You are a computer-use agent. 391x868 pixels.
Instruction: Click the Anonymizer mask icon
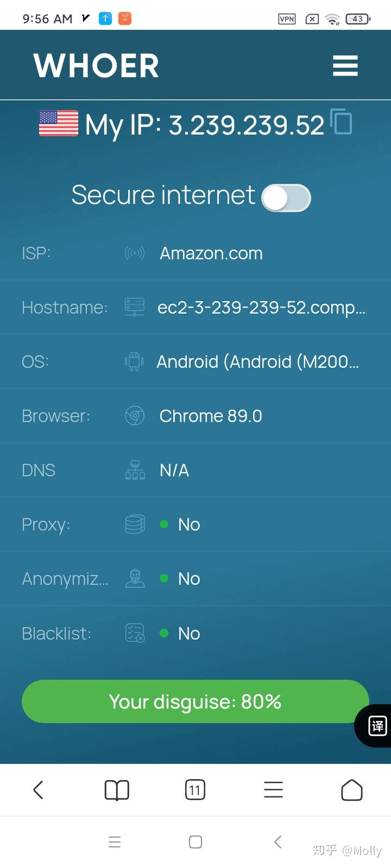(135, 578)
